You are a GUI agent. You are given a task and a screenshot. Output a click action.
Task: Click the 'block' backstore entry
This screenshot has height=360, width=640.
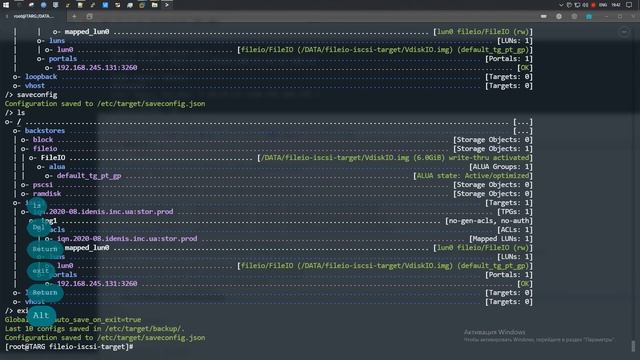tap(43, 140)
